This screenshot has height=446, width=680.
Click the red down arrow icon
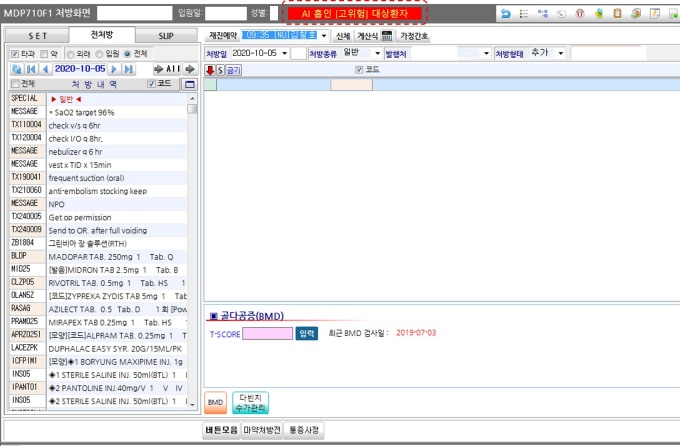pyautogui.click(x=209, y=70)
